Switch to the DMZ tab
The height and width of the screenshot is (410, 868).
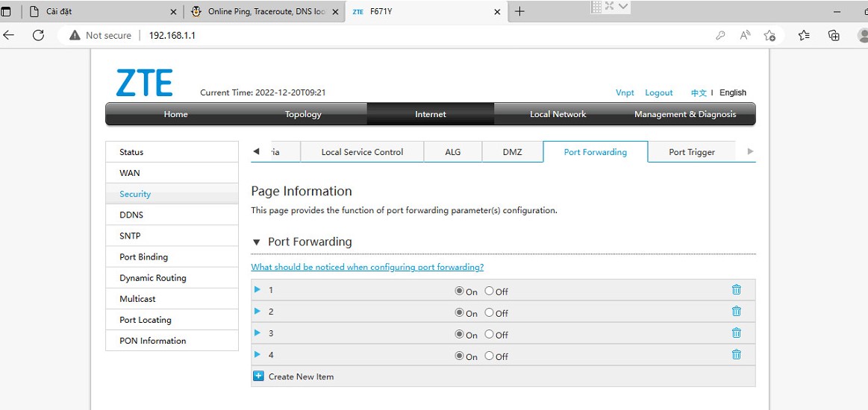point(512,152)
